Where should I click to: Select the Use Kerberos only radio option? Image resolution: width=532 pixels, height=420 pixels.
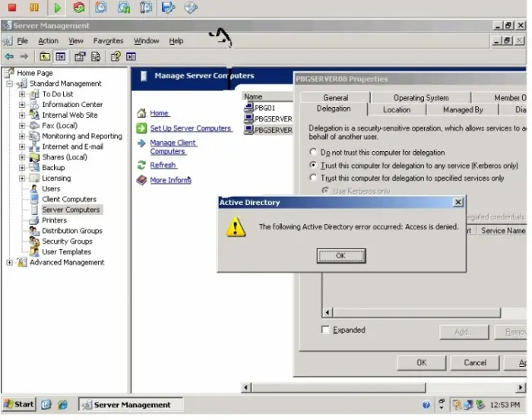325,191
